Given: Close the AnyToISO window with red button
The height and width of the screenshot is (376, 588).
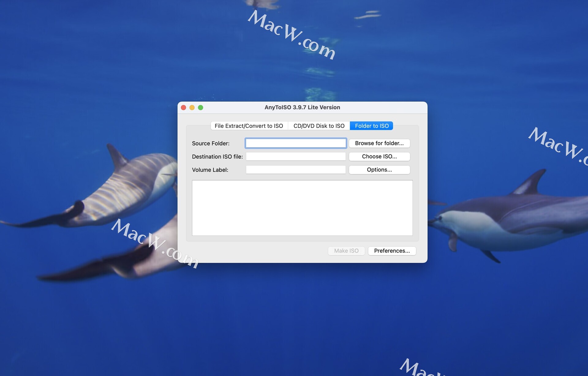Looking at the screenshot, I should click(184, 107).
